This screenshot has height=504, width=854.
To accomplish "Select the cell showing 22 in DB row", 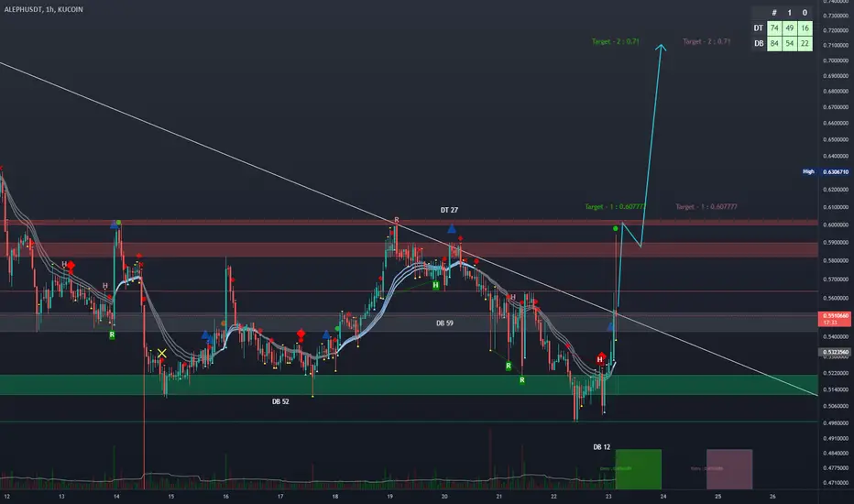I will click(x=805, y=44).
